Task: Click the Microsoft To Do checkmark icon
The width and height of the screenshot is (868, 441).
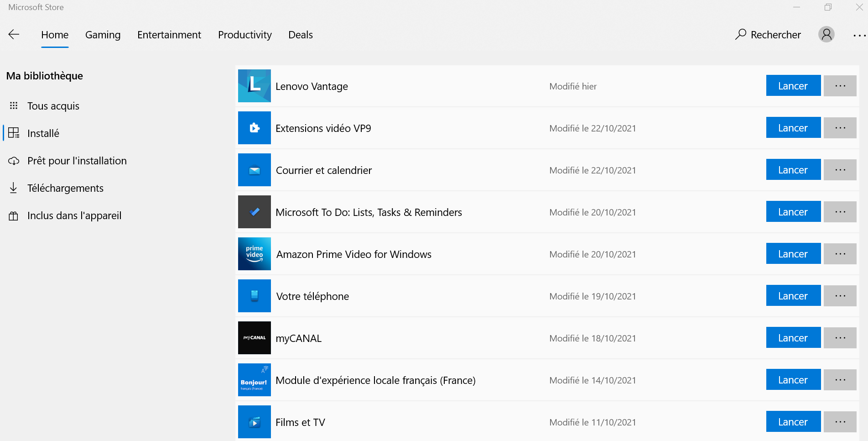Action: tap(255, 212)
